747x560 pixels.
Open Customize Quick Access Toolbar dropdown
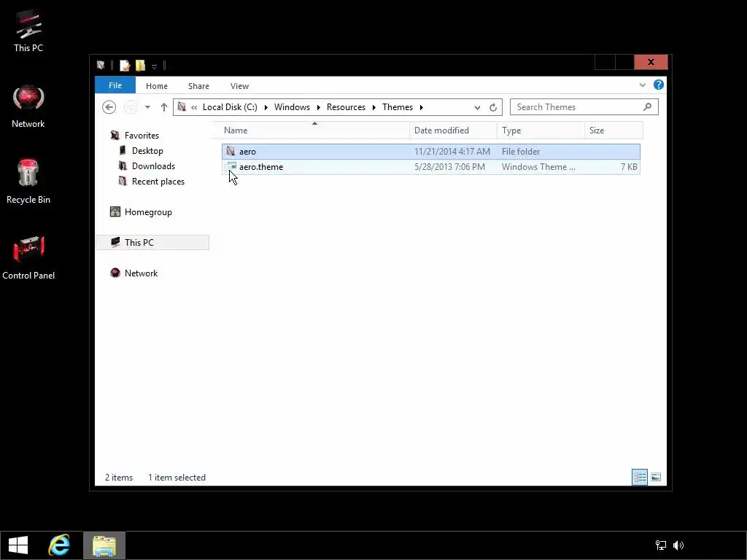[x=155, y=66]
